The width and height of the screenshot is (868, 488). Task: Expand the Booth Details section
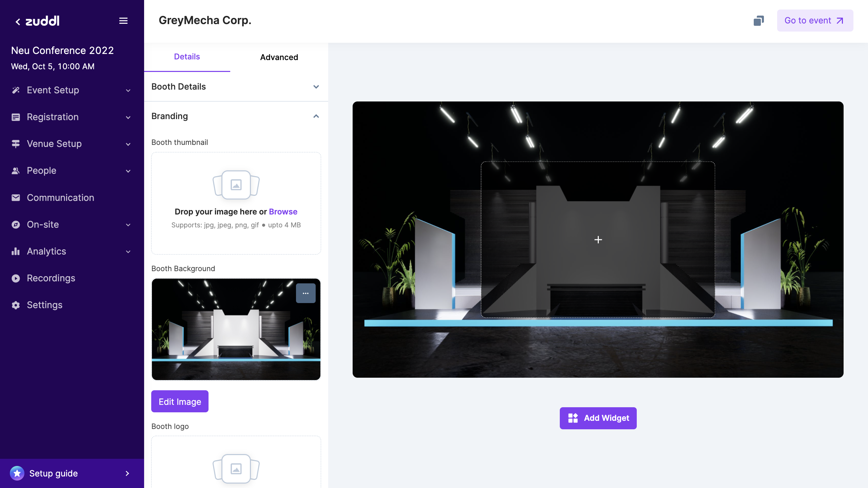tap(316, 87)
